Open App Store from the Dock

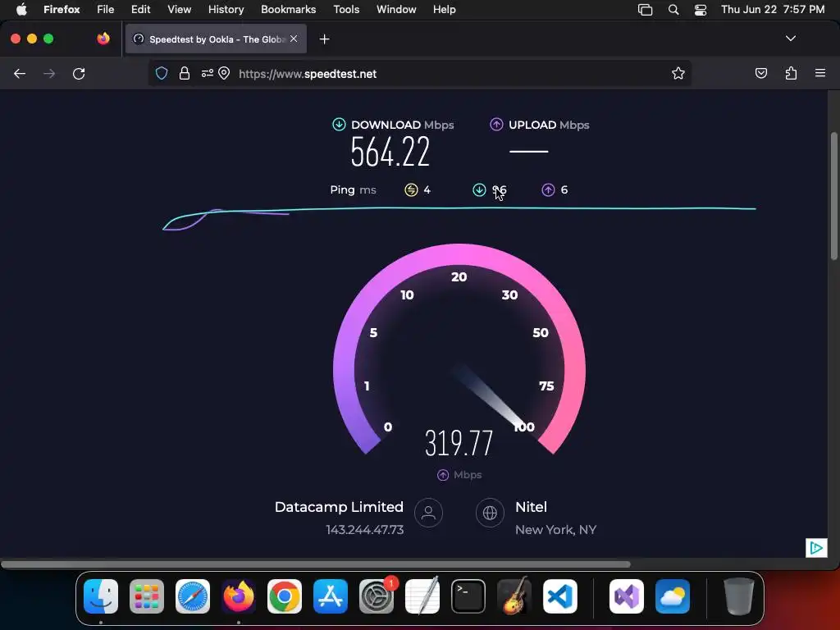coord(331,596)
